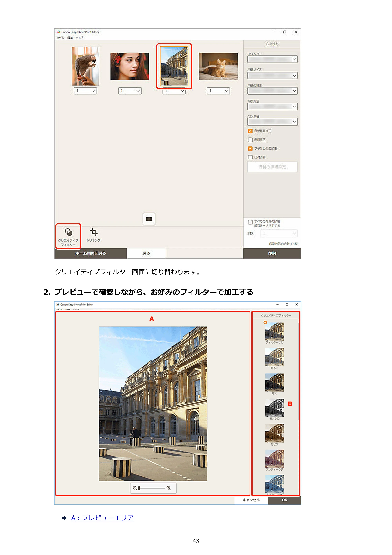Image resolution: width=392 pixels, height=555 pixels.
Task: Click the zoom in magnifier icon
Action: pyautogui.click(x=169, y=488)
